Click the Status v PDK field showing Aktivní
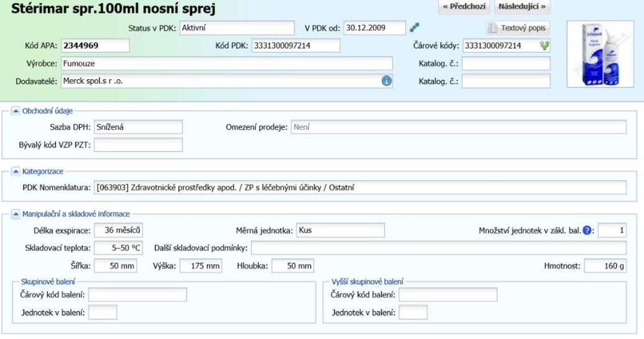 [x=237, y=28]
